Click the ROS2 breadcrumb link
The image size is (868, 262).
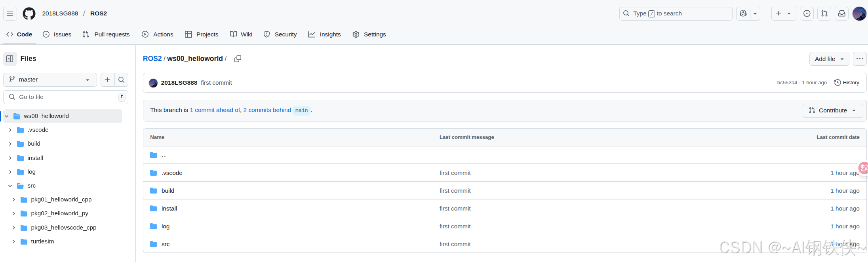pos(152,59)
